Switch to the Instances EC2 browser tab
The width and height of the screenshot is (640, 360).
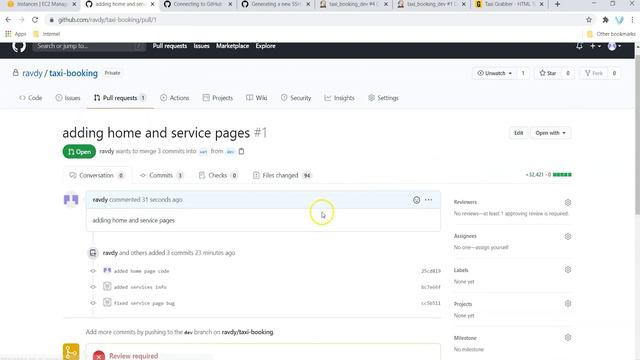[42, 4]
